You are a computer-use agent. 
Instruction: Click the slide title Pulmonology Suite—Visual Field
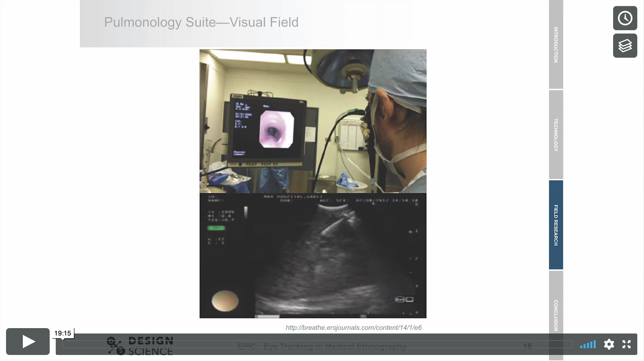click(201, 22)
